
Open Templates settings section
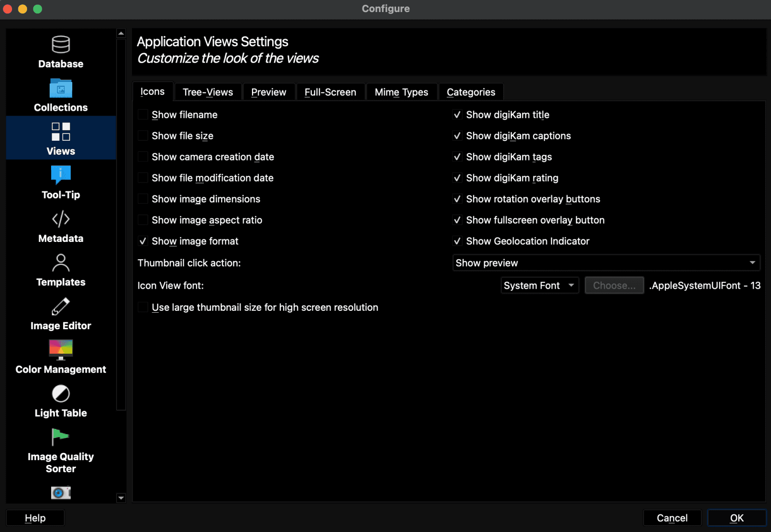[60, 269]
